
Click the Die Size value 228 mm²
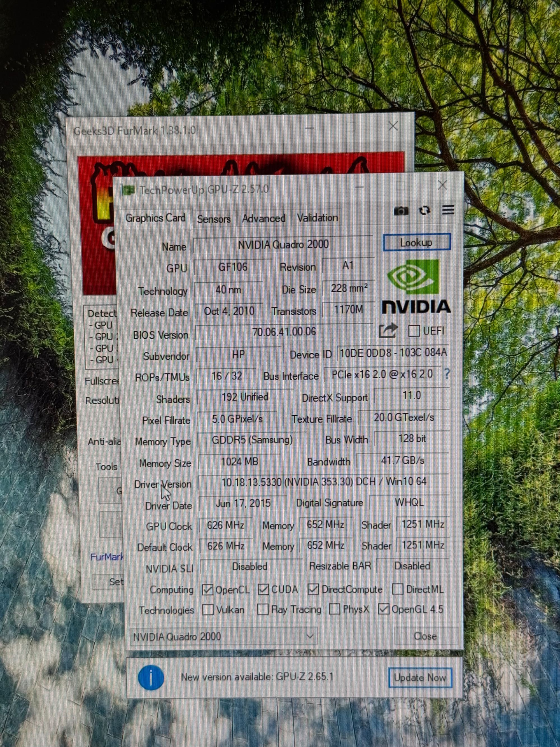348,288
